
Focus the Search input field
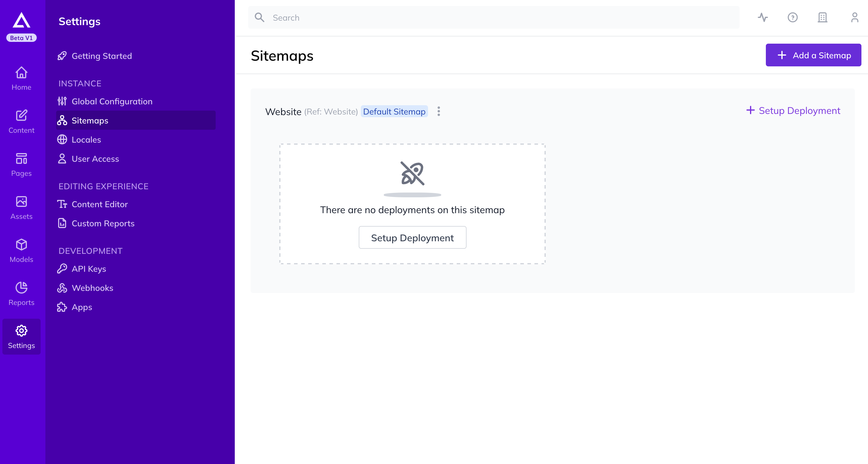coord(494,18)
